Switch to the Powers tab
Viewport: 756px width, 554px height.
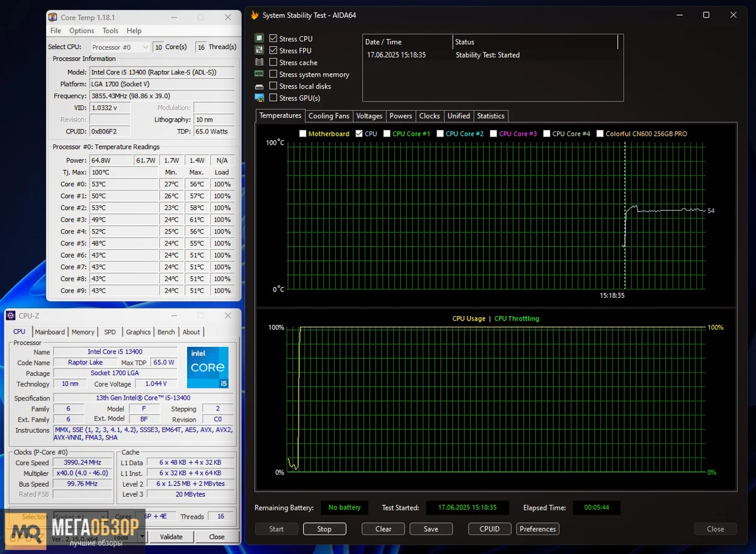[401, 116]
